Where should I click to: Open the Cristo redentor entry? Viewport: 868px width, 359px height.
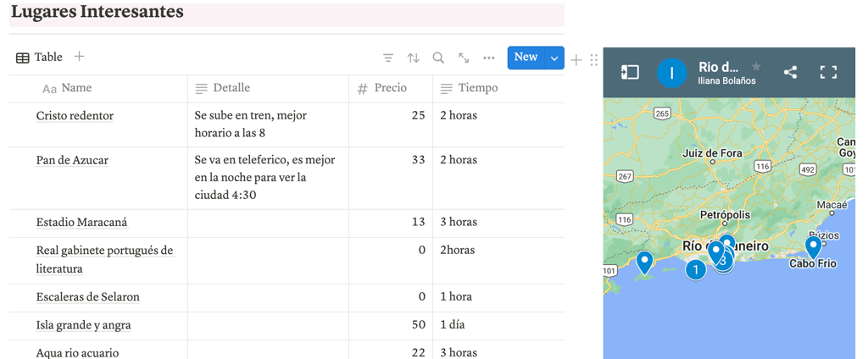[x=75, y=116]
